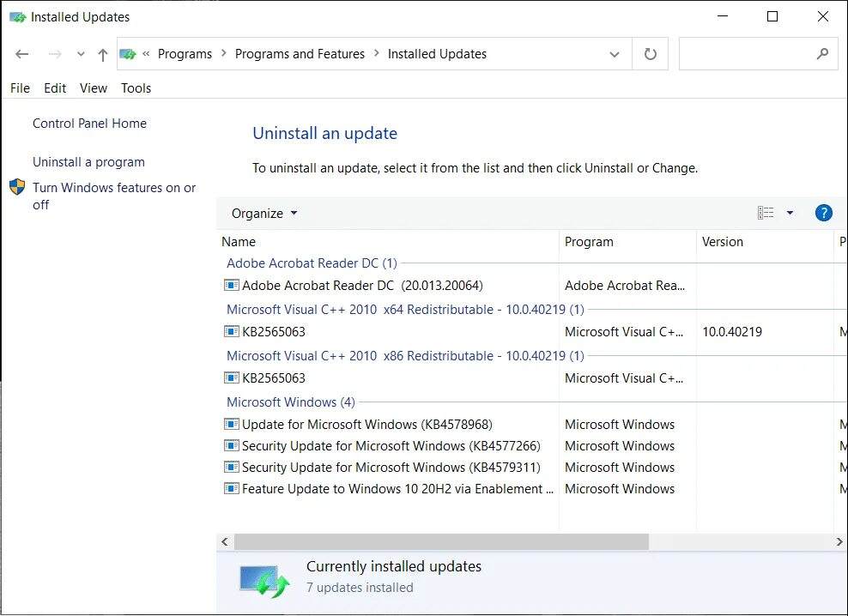Select Feature Update to Windows 10 20H2
Image resolution: width=848 pixels, height=616 pixels.
pos(397,489)
